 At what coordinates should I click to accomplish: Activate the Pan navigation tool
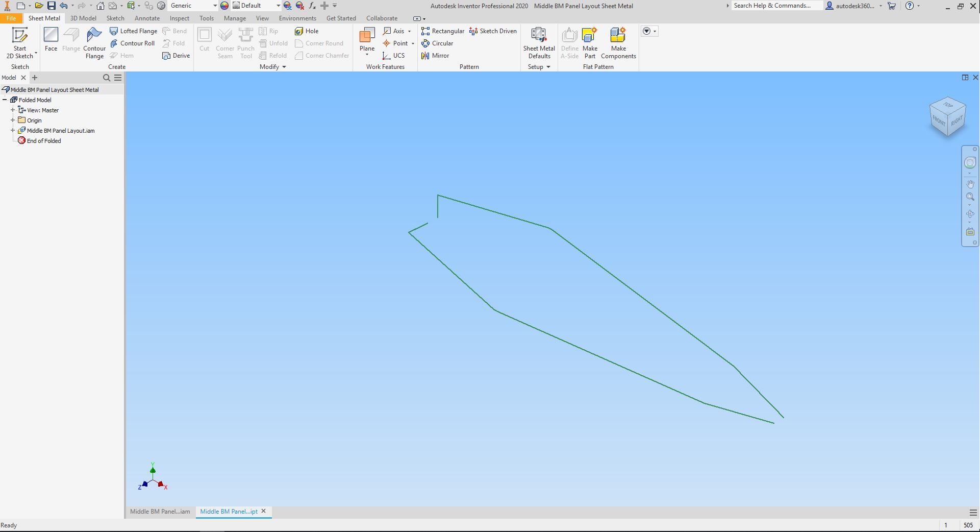[970, 184]
